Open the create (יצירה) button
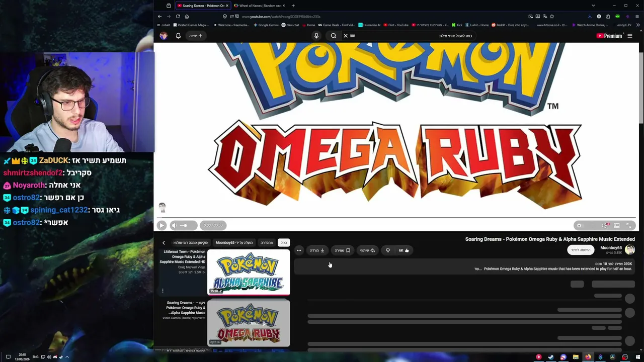The height and width of the screenshot is (362, 644). [196, 36]
